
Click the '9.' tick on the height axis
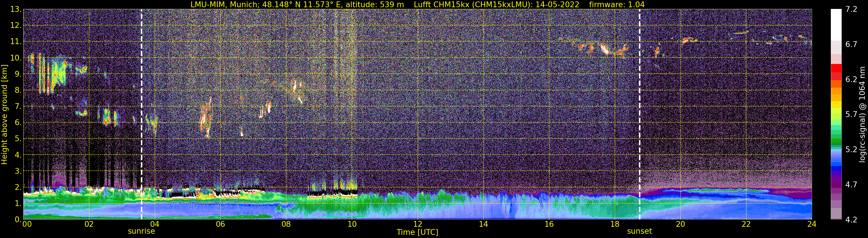(x=18, y=74)
